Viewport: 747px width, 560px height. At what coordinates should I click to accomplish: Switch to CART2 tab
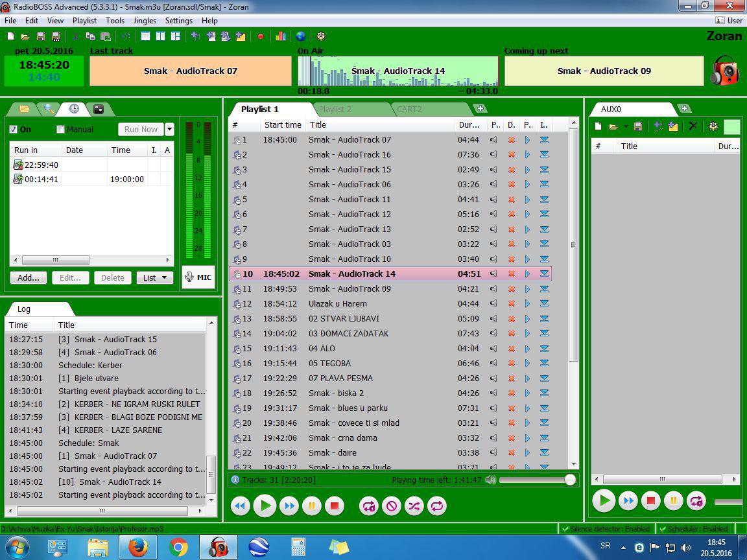(x=410, y=109)
